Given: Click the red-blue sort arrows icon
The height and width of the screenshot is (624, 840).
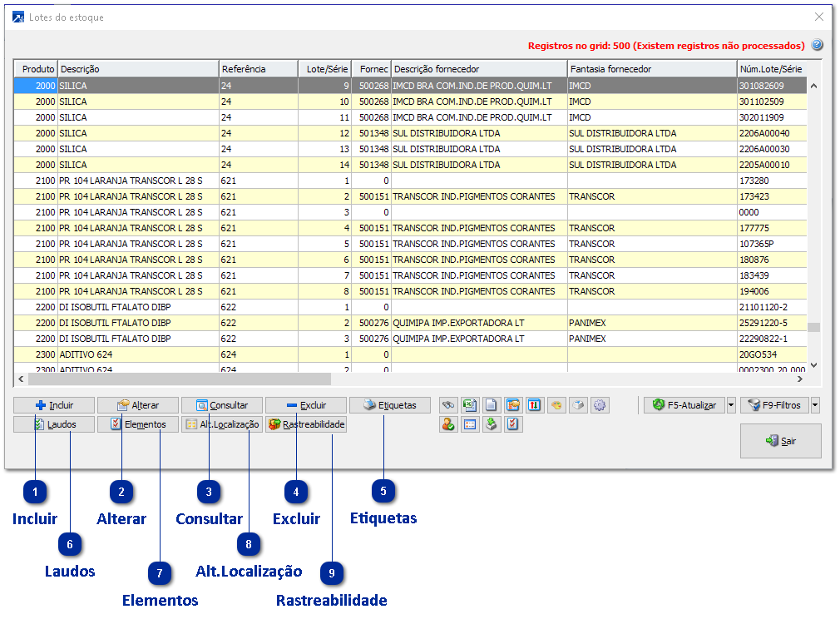Looking at the screenshot, I should pos(535,405).
